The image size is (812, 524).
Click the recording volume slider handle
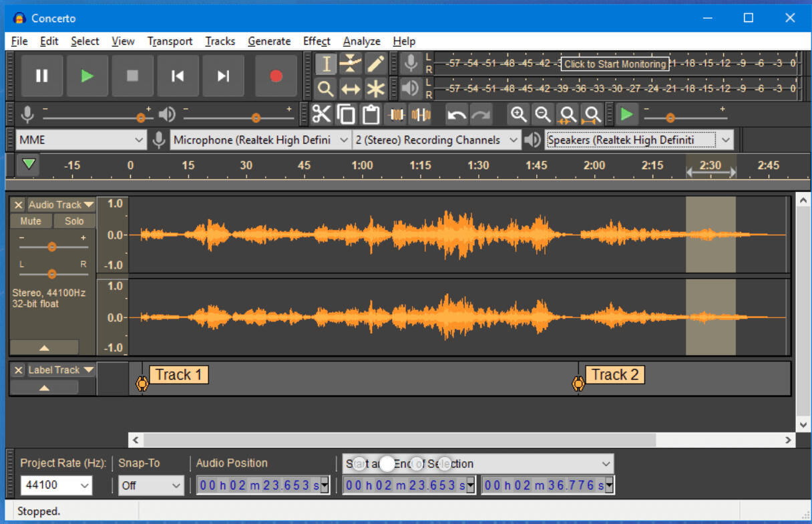pyautogui.click(x=140, y=118)
